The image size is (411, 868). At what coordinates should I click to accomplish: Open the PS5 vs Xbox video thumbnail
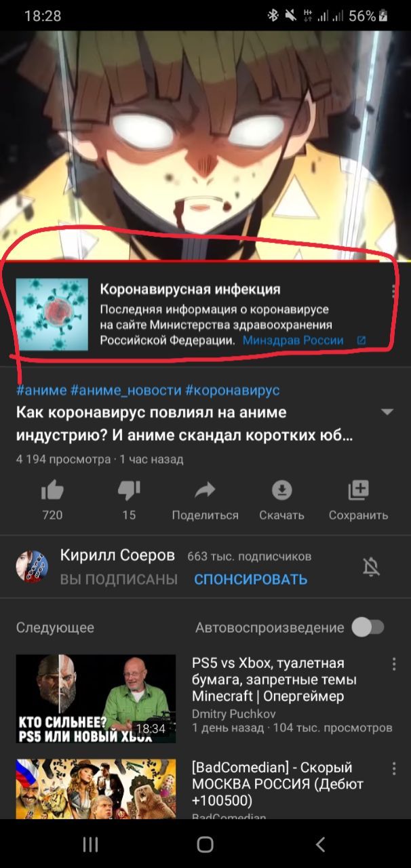pyautogui.click(x=96, y=698)
